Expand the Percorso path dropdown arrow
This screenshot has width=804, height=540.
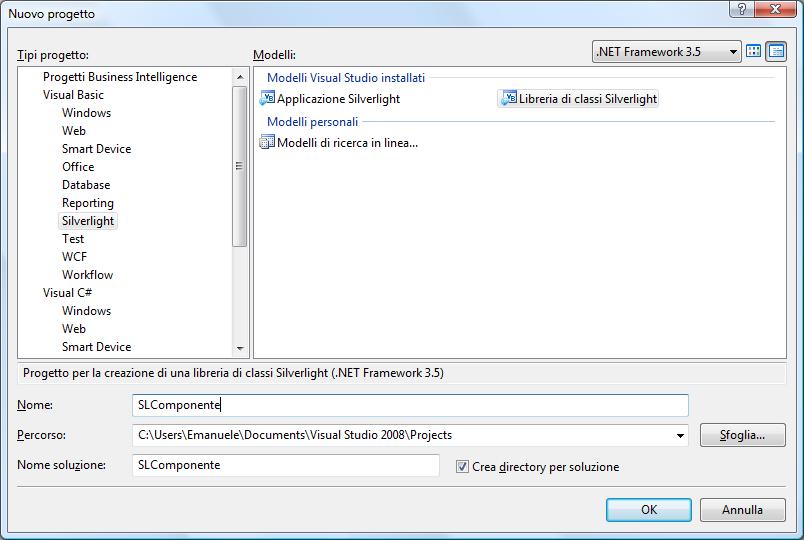tap(680, 435)
